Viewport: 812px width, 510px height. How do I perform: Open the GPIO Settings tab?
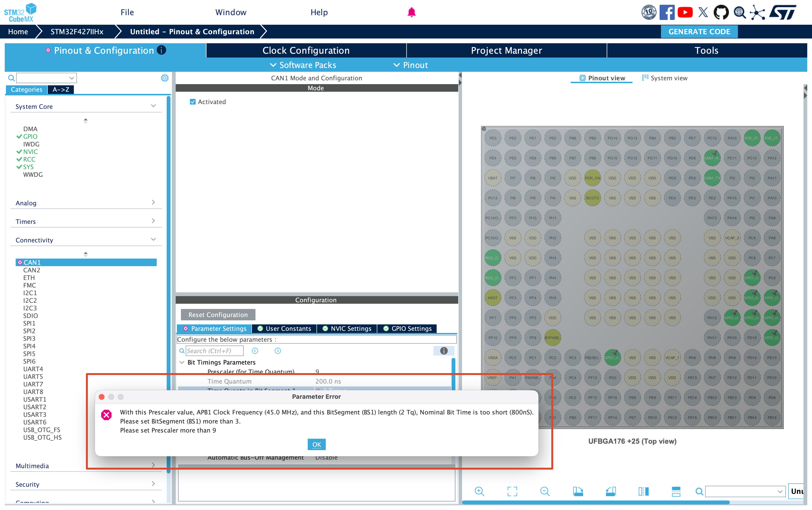pos(407,328)
